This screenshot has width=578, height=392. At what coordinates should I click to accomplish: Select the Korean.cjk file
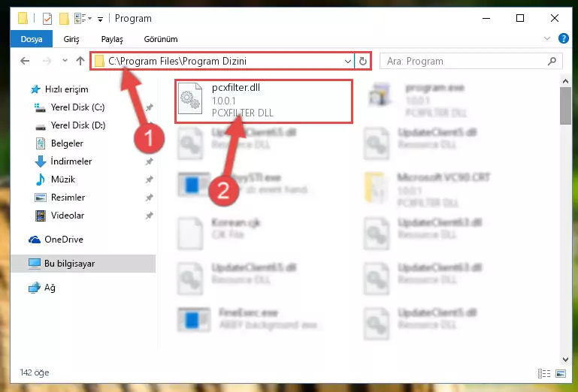coord(219,233)
